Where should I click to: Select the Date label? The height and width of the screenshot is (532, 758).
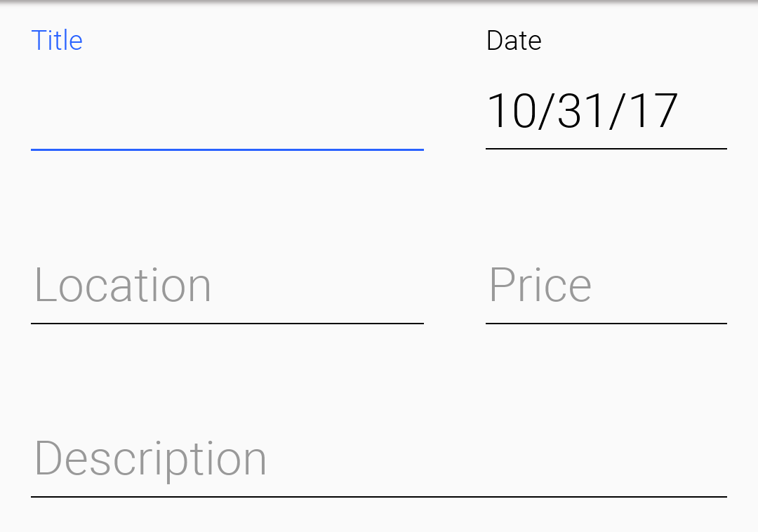click(x=514, y=40)
